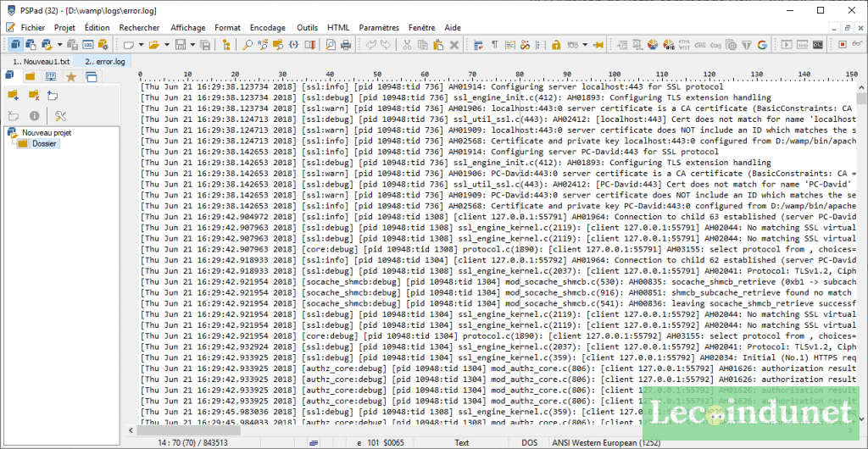This screenshot has height=449, width=868.
Task: Click the Search in files icon
Action: (278, 45)
